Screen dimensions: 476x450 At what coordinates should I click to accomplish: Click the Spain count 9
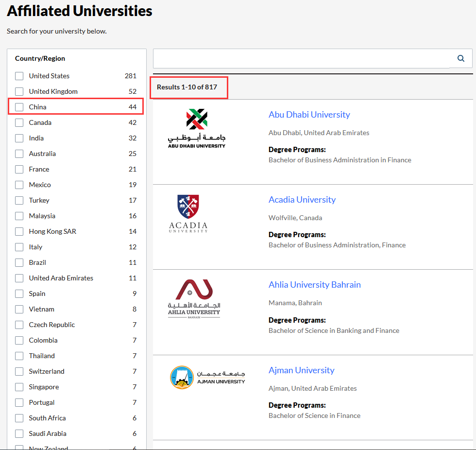(x=135, y=294)
